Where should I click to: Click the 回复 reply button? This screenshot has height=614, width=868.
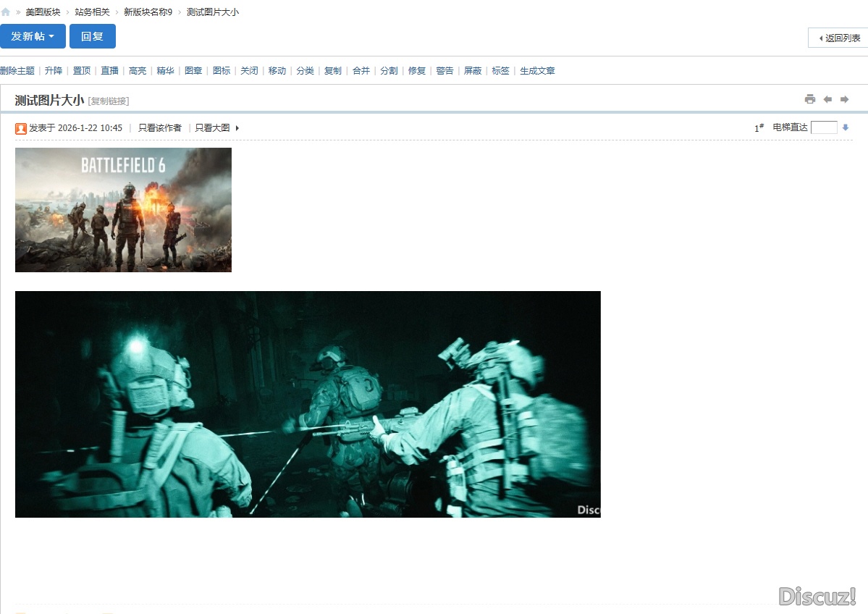pos(92,36)
